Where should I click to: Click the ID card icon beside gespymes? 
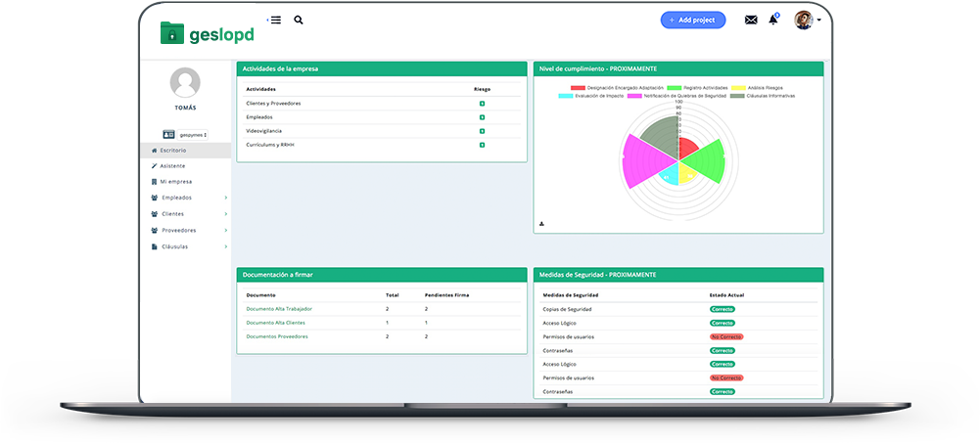pyautogui.click(x=168, y=134)
